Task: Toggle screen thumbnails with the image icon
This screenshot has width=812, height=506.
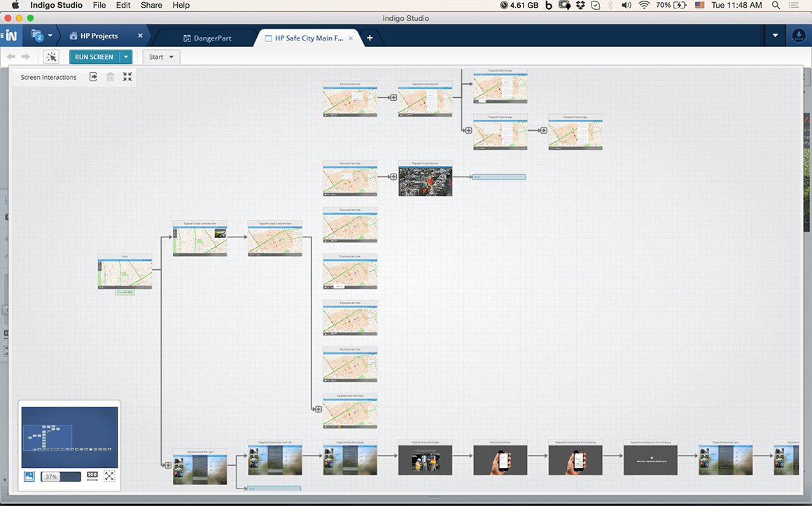Action: [29, 476]
